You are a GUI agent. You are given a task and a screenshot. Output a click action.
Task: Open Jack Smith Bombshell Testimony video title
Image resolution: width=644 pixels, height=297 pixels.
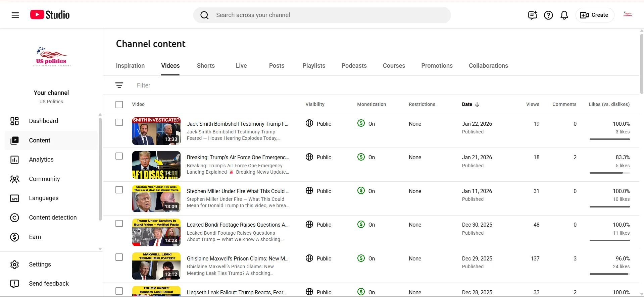tap(238, 124)
